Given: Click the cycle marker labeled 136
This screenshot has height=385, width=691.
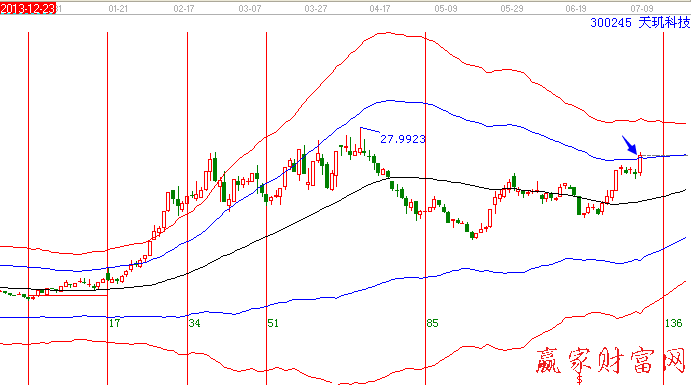Looking at the screenshot, I should pos(673,323).
